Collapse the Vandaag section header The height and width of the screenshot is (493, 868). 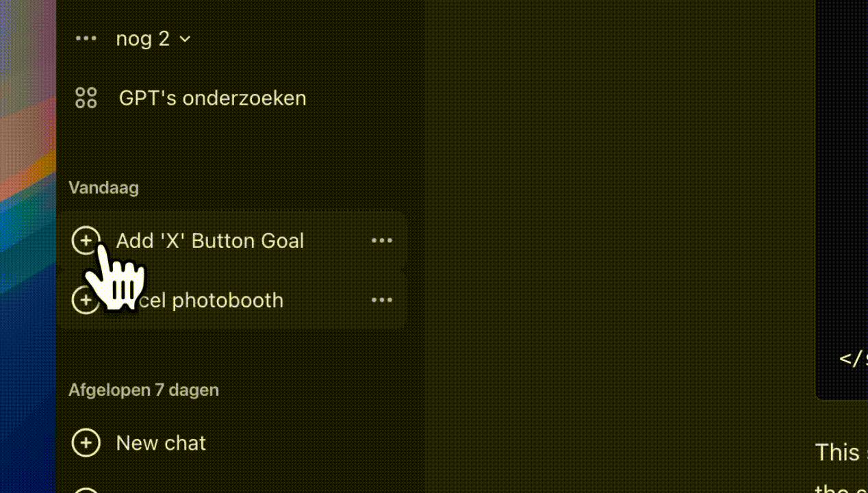coord(103,187)
